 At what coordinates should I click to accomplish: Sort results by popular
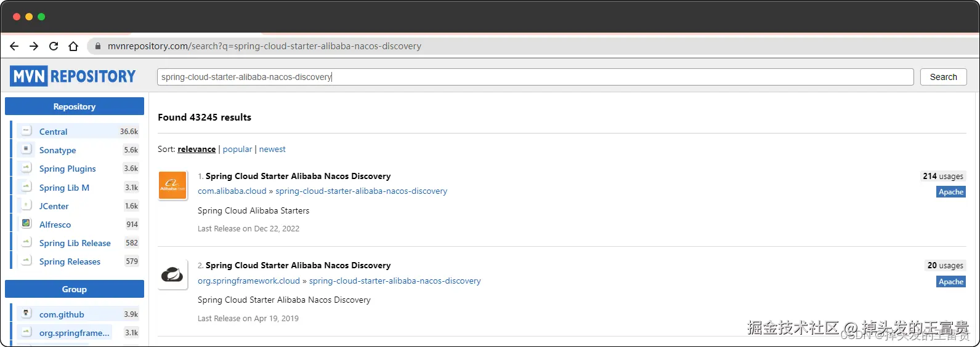pyautogui.click(x=237, y=149)
